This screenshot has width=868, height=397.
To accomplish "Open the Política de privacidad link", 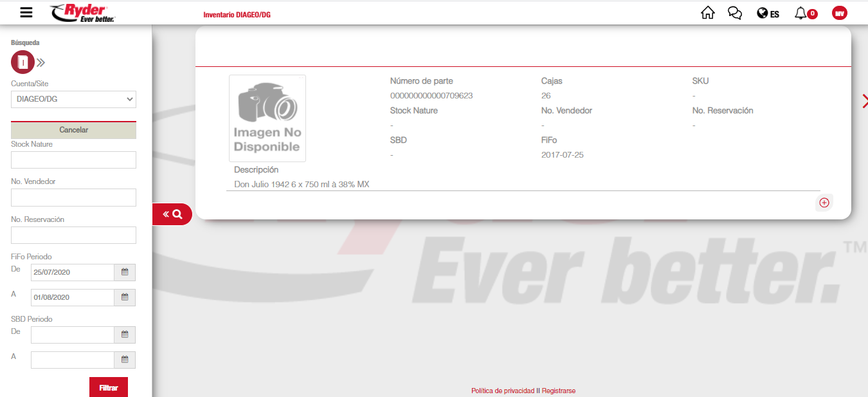I will pyautogui.click(x=502, y=391).
